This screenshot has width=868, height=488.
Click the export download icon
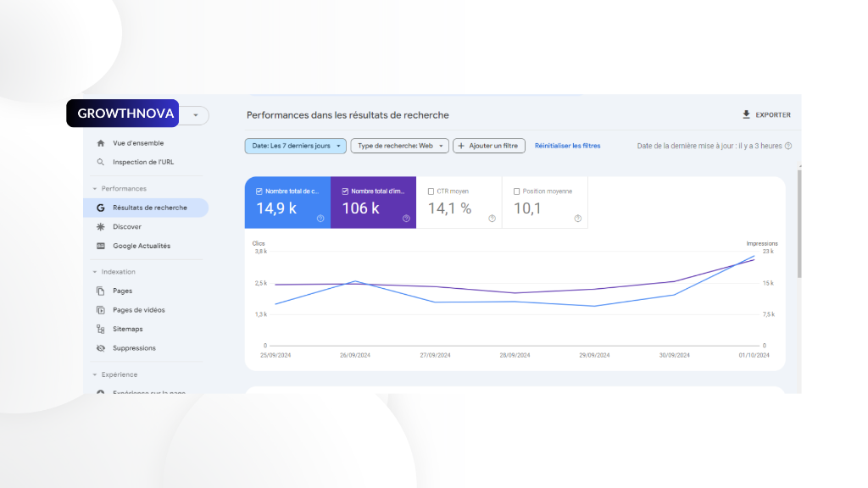pos(746,114)
